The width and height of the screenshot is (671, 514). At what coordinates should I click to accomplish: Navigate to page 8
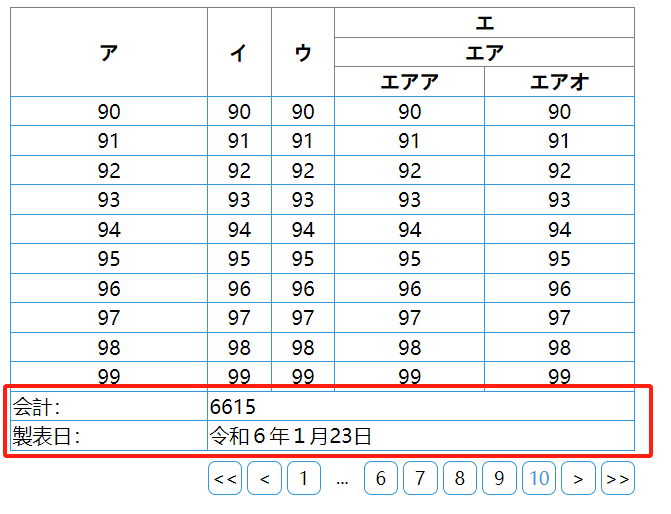[460, 478]
